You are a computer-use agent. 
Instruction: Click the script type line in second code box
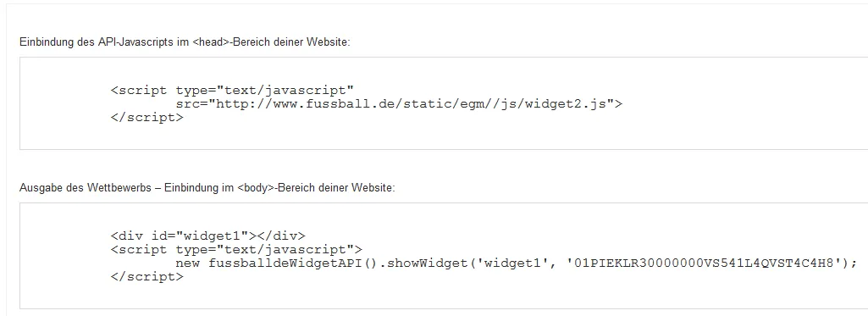(236, 250)
